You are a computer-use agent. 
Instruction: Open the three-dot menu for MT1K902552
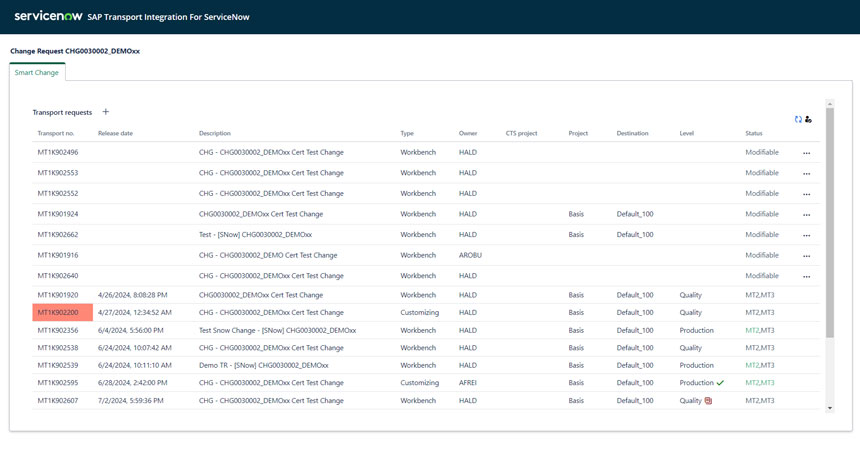click(x=806, y=194)
